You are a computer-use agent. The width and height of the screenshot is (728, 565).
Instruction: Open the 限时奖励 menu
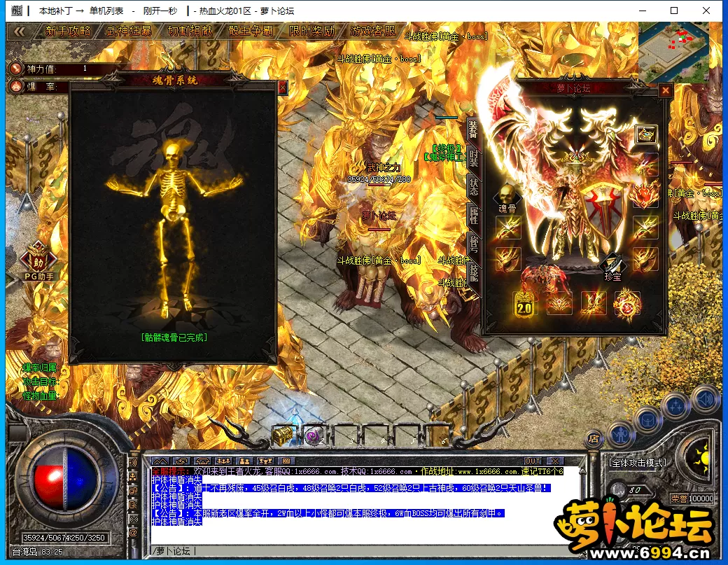click(x=311, y=31)
